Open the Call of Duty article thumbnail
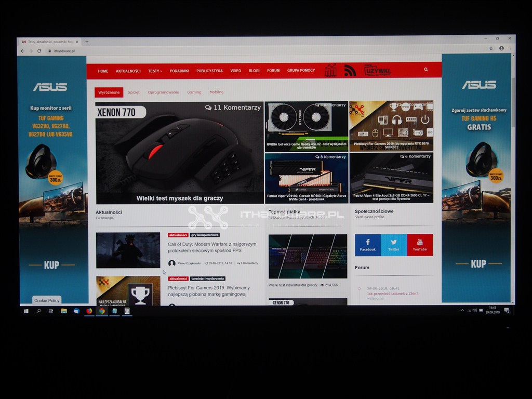 [128, 250]
